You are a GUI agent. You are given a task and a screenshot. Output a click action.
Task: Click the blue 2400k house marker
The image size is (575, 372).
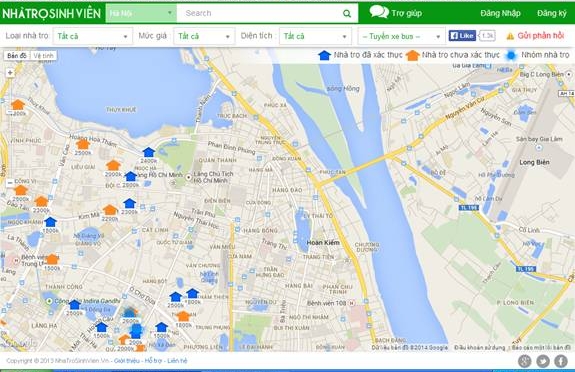click(x=149, y=152)
